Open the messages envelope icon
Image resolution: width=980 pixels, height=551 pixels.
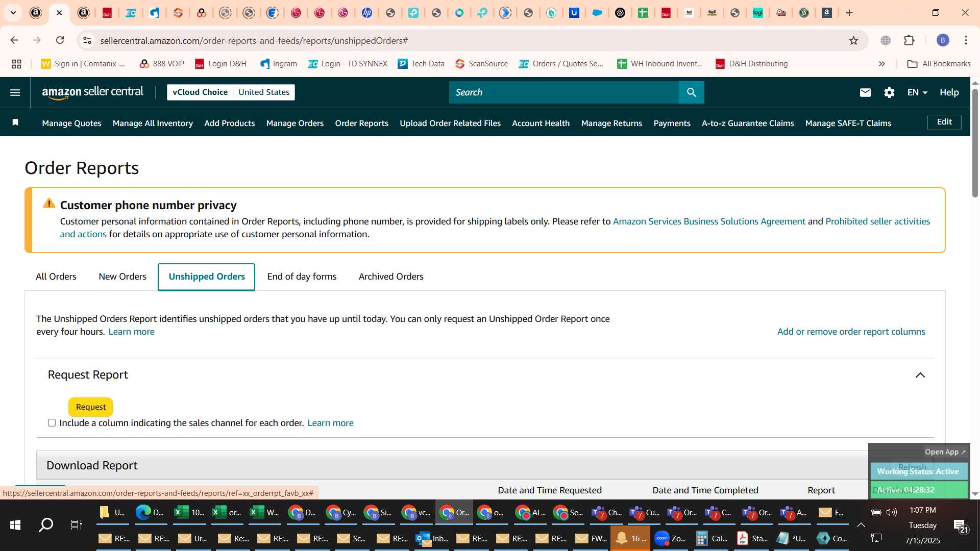(x=865, y=92)
